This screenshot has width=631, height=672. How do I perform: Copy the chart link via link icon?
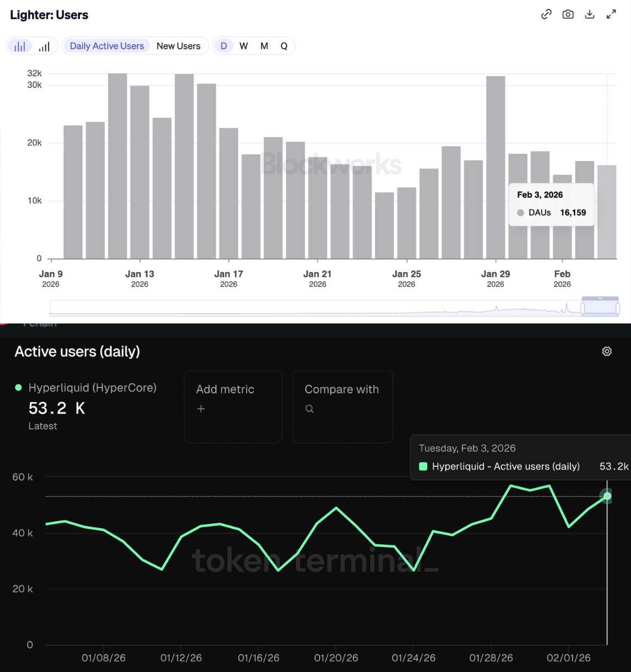[546, 15]
